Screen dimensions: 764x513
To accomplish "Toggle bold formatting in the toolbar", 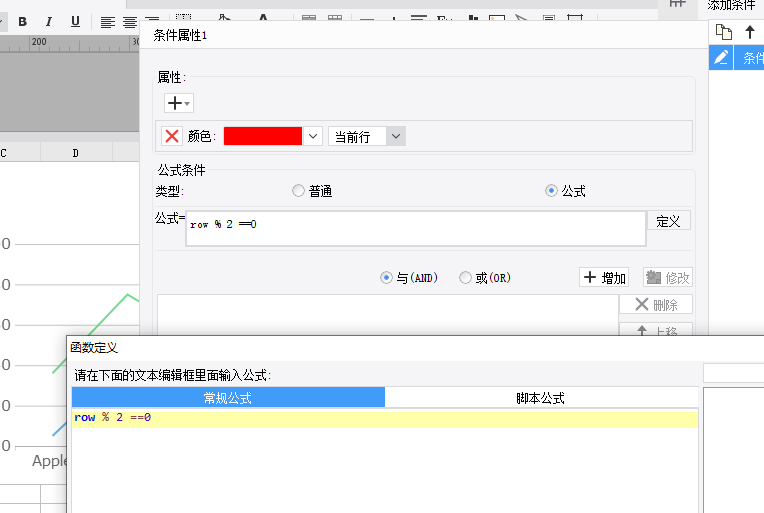I will pos(22,21).
